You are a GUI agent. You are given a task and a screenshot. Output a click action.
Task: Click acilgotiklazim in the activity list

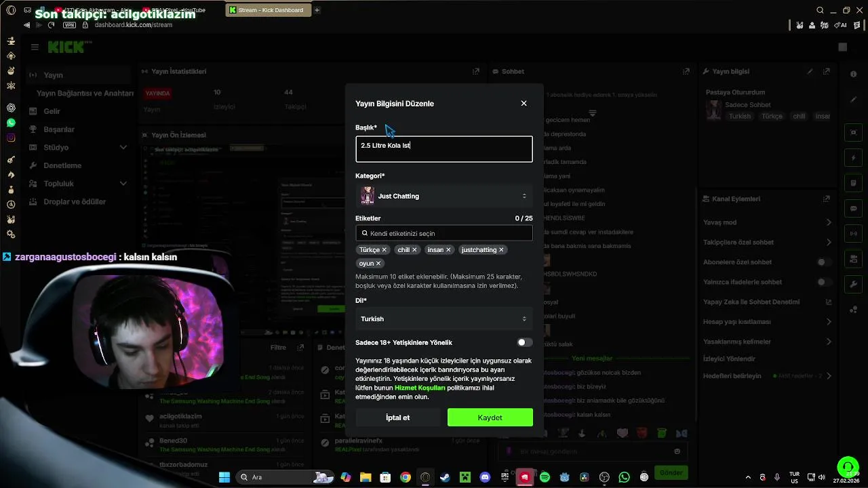pyautogui.click(x=180, y=416)
